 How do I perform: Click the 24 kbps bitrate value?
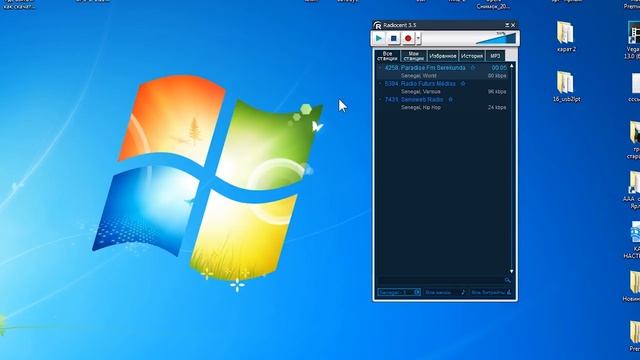(497, 107)
